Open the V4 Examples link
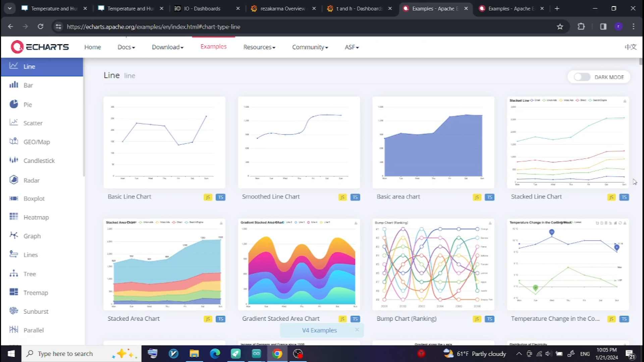The width and height of the screenshot is (644, 362). click(319, 330)
